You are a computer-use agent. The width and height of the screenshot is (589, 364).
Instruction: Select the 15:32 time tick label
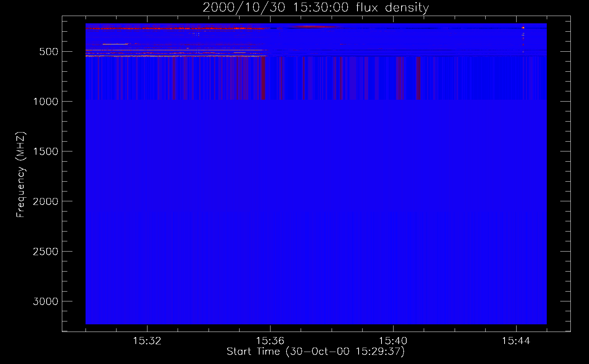click(147, 341)
